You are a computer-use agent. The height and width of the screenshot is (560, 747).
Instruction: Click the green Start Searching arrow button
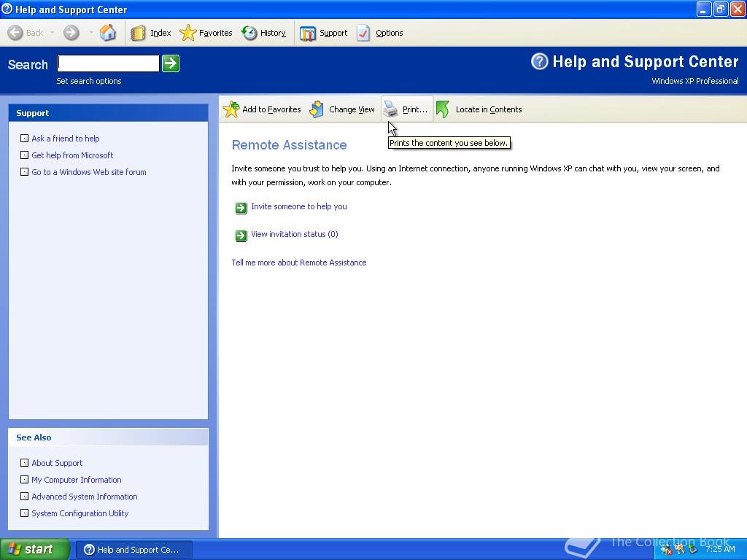[171, 63]
